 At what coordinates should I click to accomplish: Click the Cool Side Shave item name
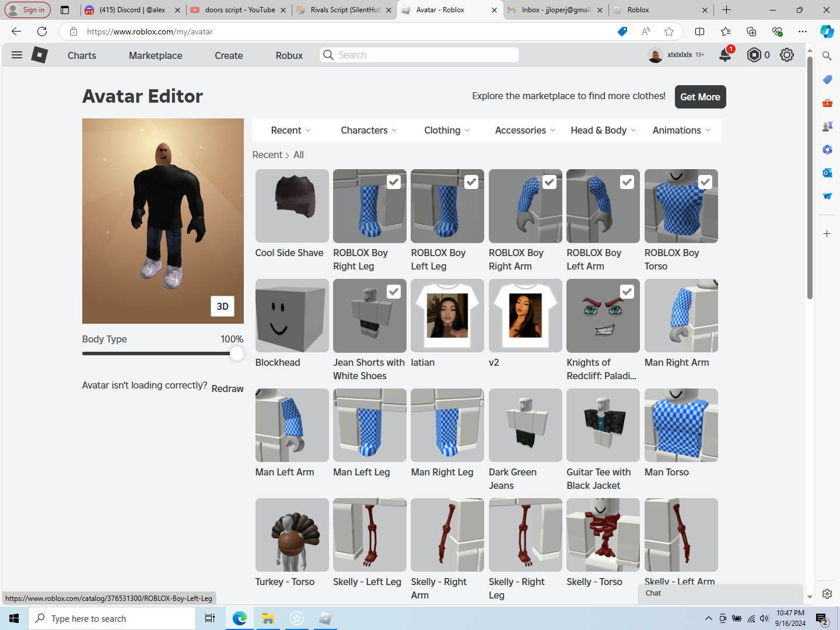point(289,253)
